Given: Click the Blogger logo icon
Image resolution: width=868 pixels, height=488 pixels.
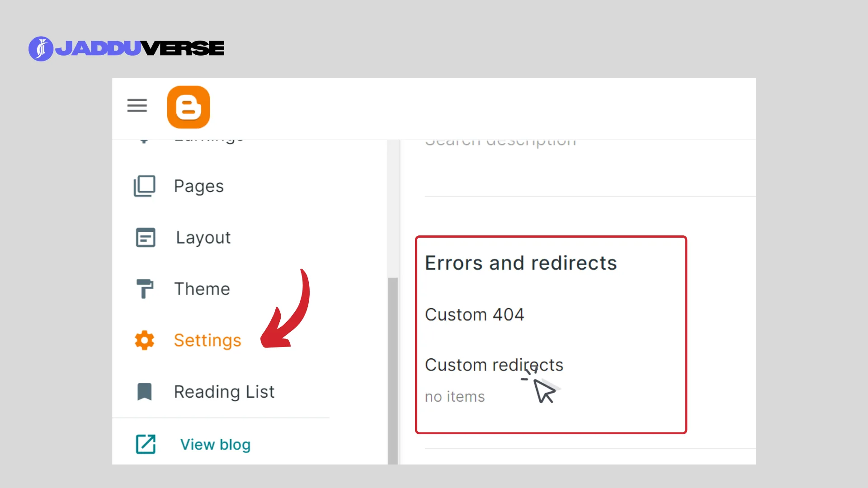Looking at the screenshot, I should coord(188,106).
